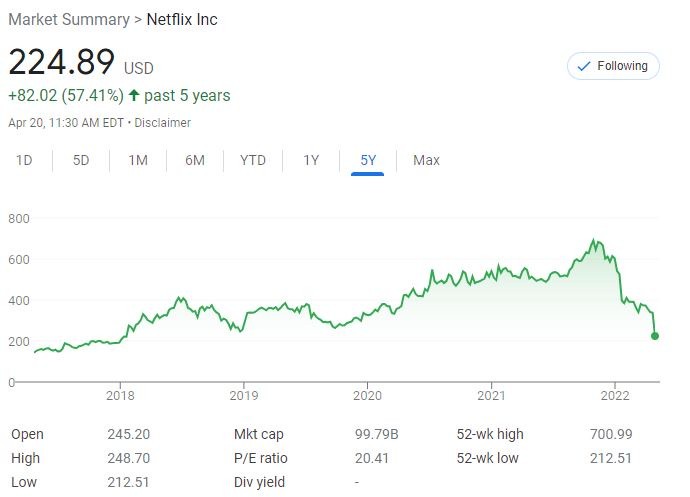Switch to the 6M chart range
This screenshot has width=690, height=497.
pos(195,160)
